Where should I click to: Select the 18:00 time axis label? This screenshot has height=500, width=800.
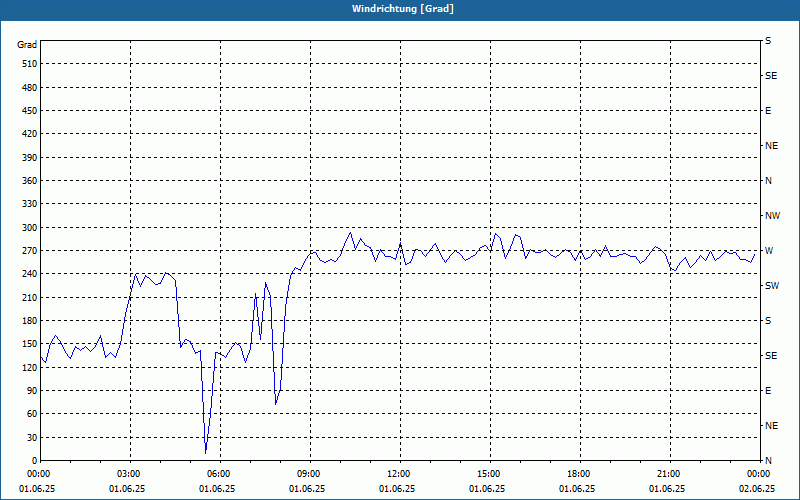click(580, 474)
